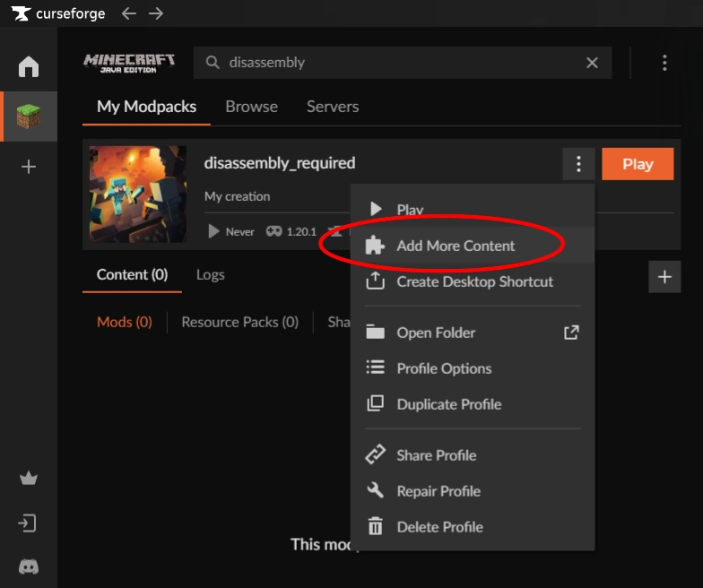The height and width of the screenshot is (588, 703).
Task: Click the disassembly_required modpack thumbnail
Action: click(x=138, y=195)
